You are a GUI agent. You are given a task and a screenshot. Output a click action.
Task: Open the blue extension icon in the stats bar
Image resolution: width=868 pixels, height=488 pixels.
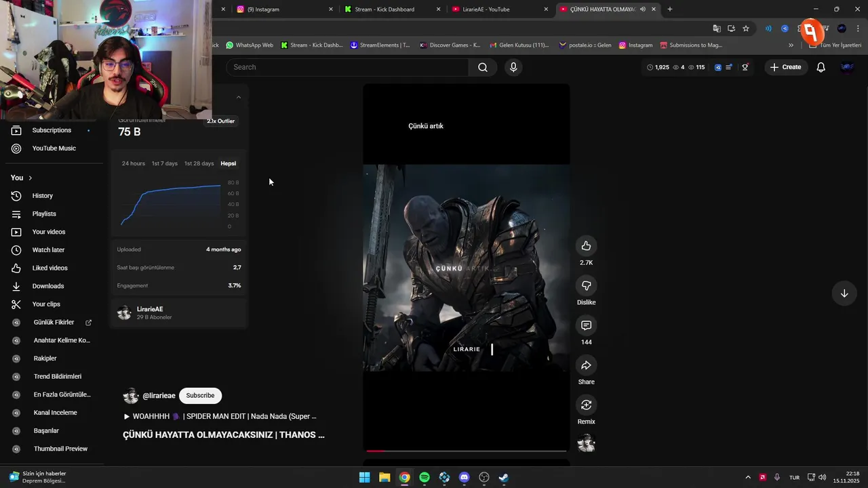718,67
